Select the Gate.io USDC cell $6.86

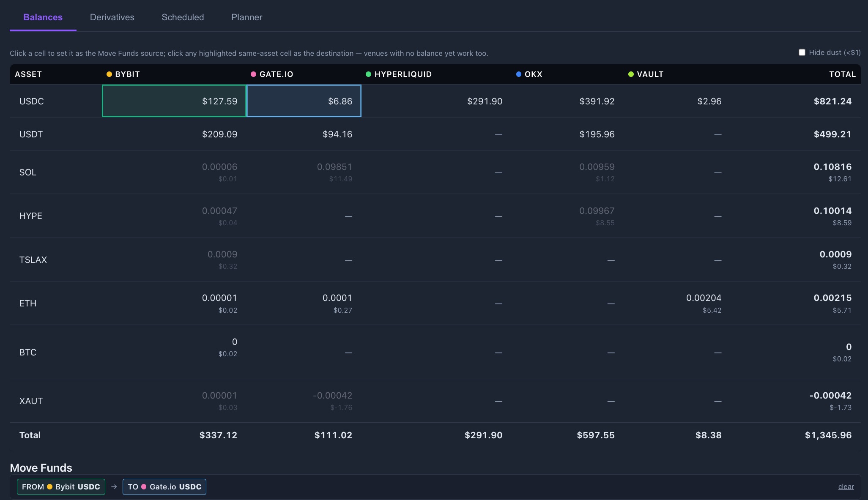click(304, 101)
